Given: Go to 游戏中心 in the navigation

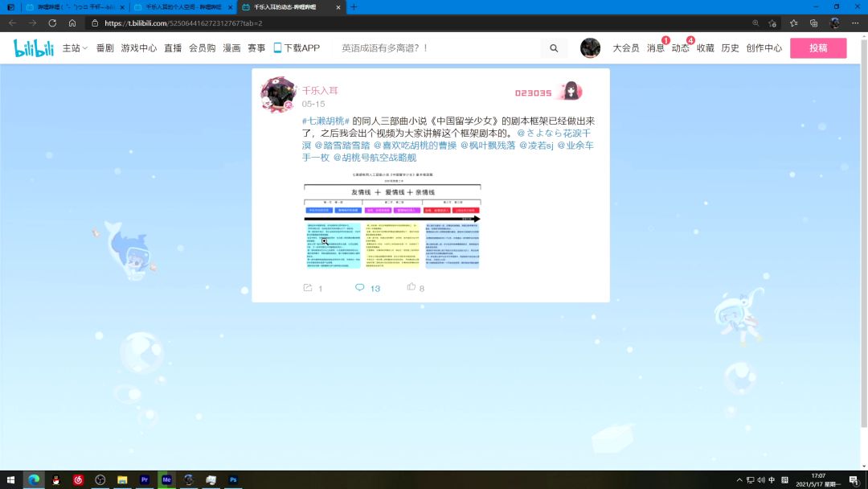Looking at the screenshot, I should [139, 48].
